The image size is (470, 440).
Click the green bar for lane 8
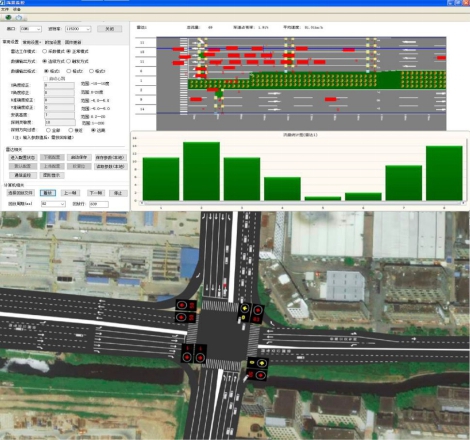(444, 173)
